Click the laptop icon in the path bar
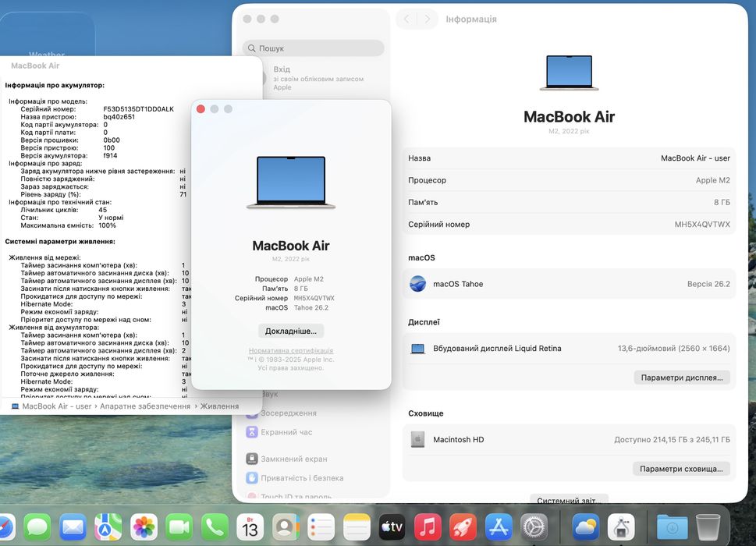The width and height of the screenshot is (756, 546). tap(15, 406)
